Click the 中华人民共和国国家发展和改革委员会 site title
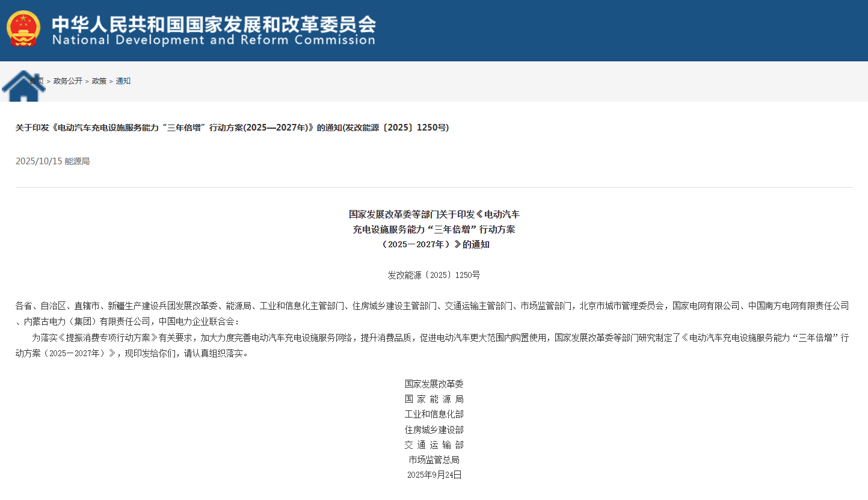 click(x=214, y=23)
